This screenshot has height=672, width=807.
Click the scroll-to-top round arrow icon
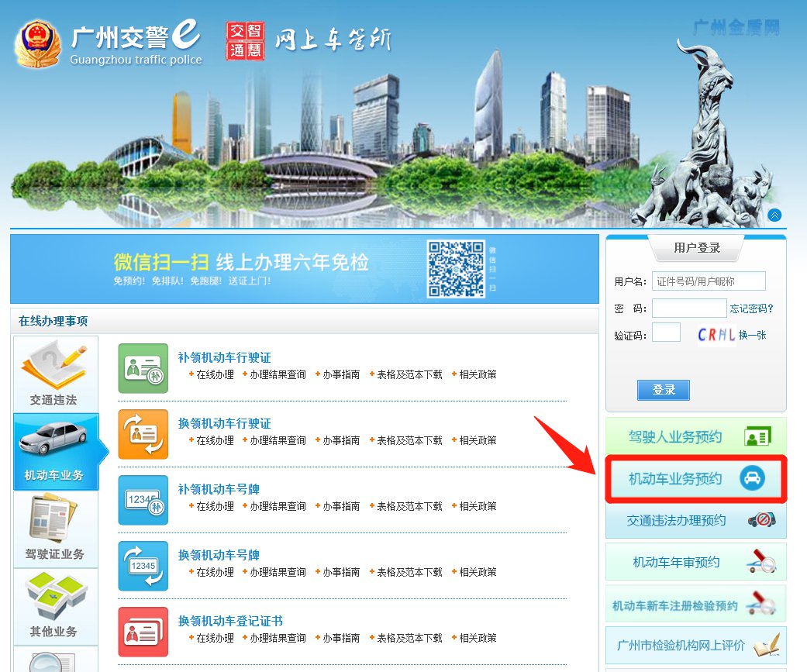click(x=774, y=215)
